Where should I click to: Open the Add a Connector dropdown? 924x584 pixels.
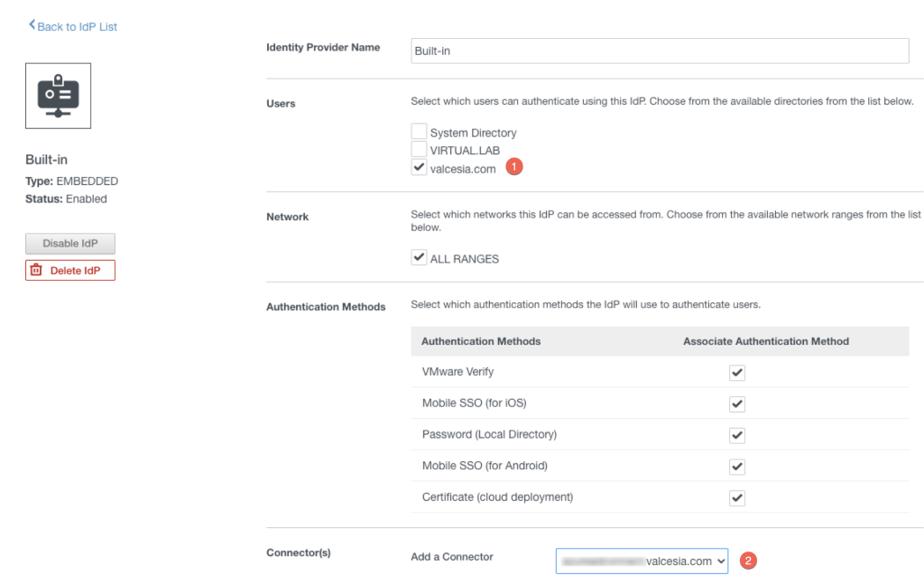coord(642,561)
